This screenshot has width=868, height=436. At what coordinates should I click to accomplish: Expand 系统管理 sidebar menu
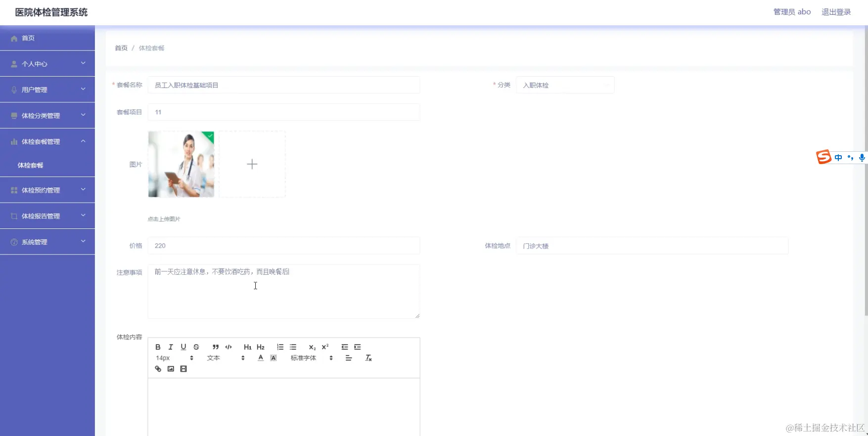[47, 242]
